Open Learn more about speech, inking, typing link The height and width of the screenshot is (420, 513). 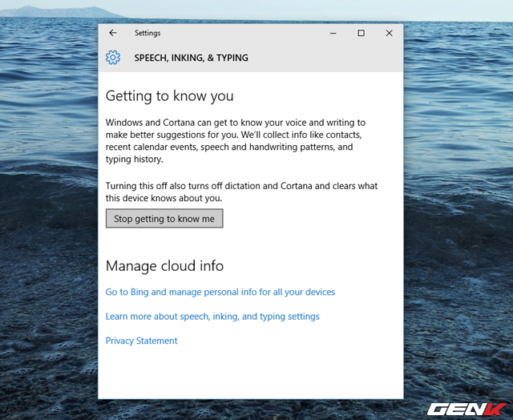point(212,317)
